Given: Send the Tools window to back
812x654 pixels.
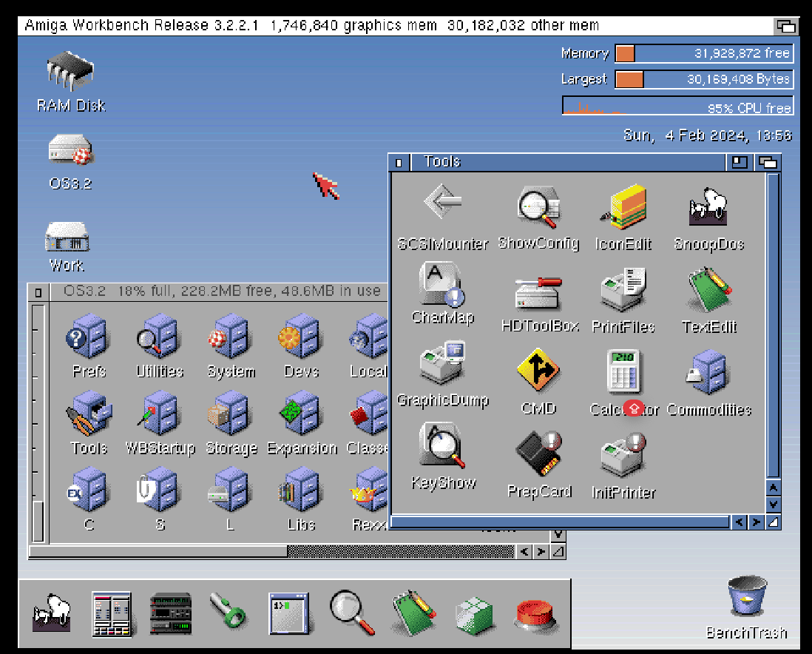Looking at the screenshot, I should point(769,161).
